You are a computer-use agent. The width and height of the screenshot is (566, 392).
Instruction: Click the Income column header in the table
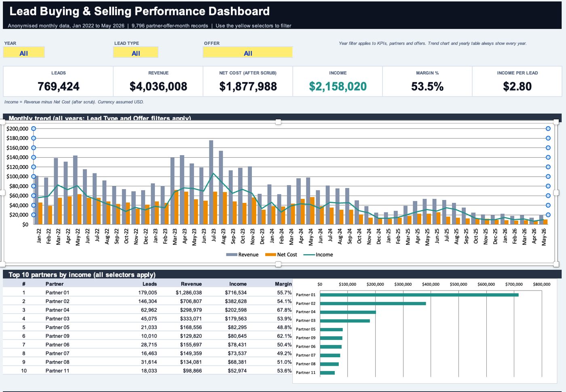pos(238,284)
